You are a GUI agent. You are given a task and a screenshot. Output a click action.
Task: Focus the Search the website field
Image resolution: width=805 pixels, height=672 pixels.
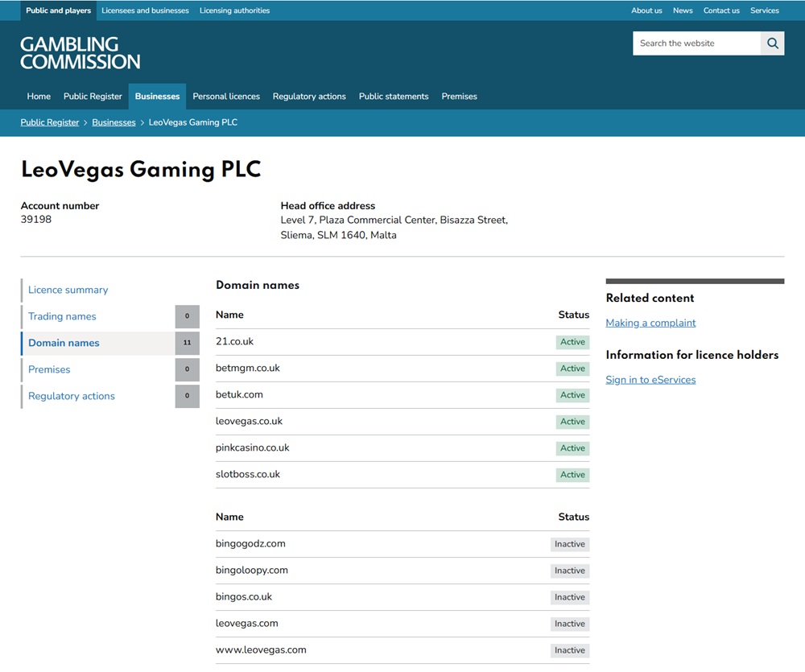tap(696, 43)
